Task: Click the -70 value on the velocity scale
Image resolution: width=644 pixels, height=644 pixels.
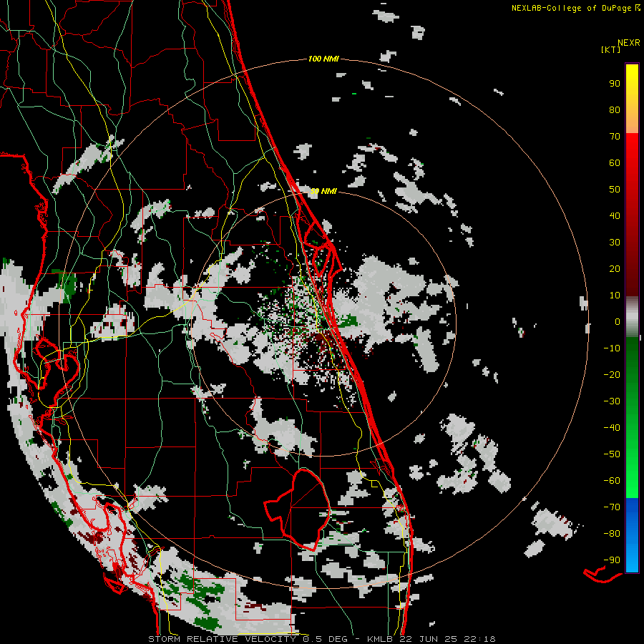Action: click(612, 507)
